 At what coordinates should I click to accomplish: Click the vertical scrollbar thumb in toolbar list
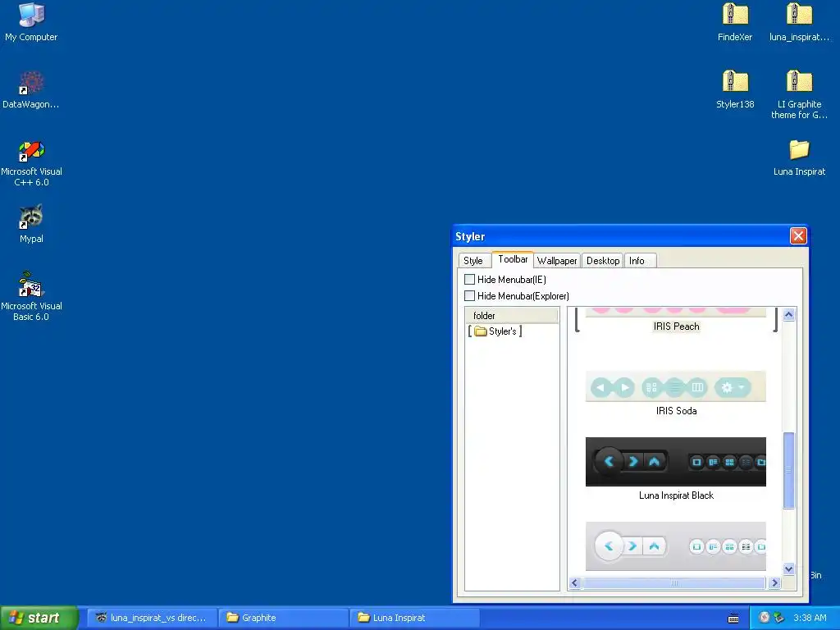tap(788, 470)
